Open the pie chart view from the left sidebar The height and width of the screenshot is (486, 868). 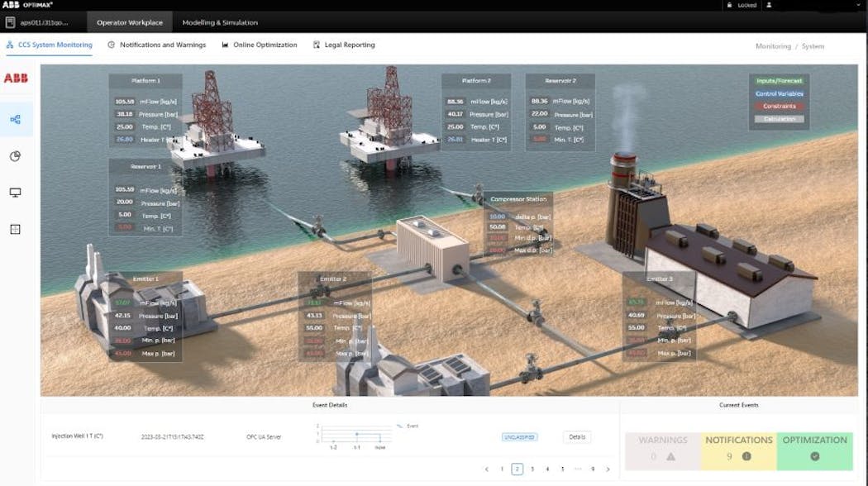coord(15,155)
